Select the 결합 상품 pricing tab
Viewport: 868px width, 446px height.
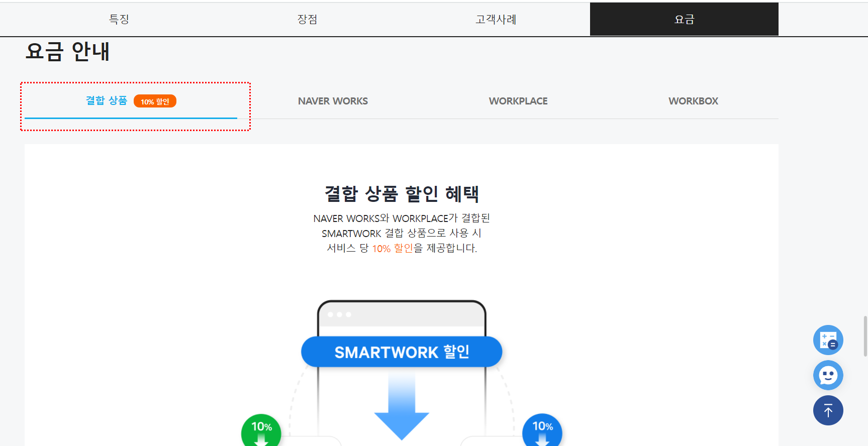point(131,101)
